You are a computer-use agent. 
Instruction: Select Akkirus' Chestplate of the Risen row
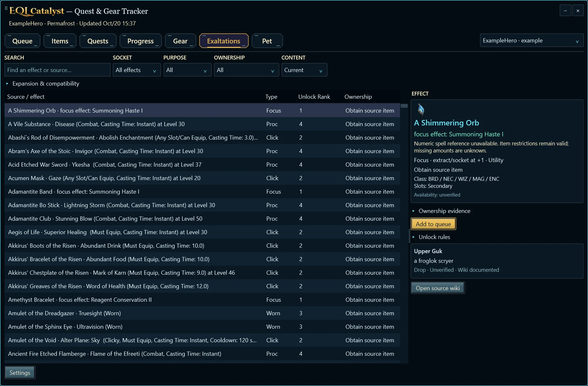click(x=202, y=272)
